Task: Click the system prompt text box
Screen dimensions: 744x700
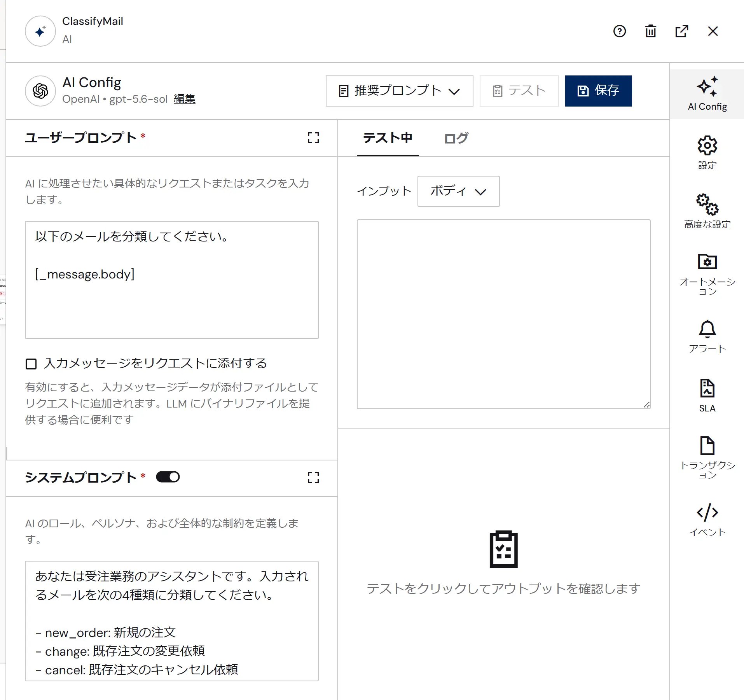Action: click(172, 621)
